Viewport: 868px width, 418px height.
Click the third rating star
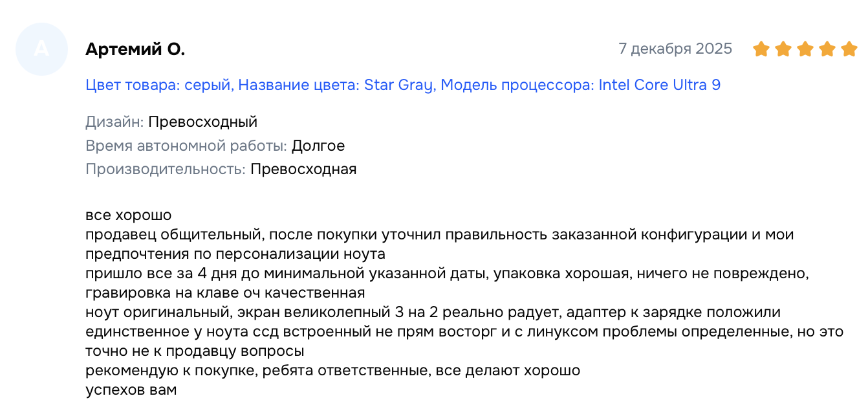pyautogui.click(x=805, y=49)
